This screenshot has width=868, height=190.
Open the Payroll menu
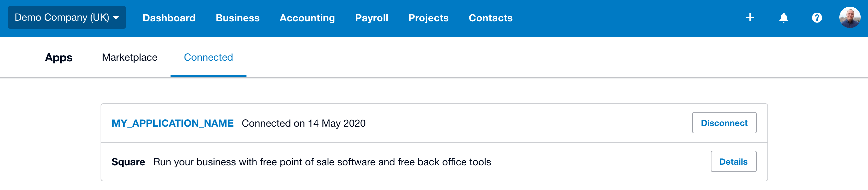click(x=371, y=18)
